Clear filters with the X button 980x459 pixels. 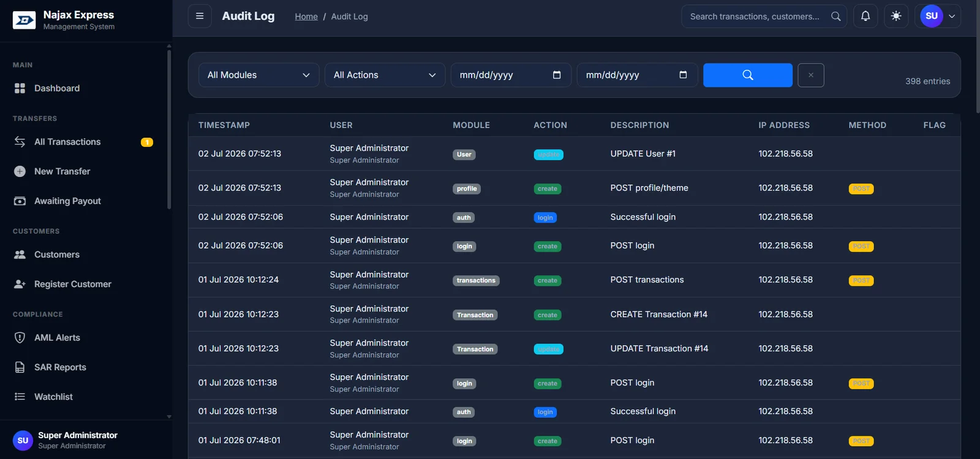tap(811, 75)
